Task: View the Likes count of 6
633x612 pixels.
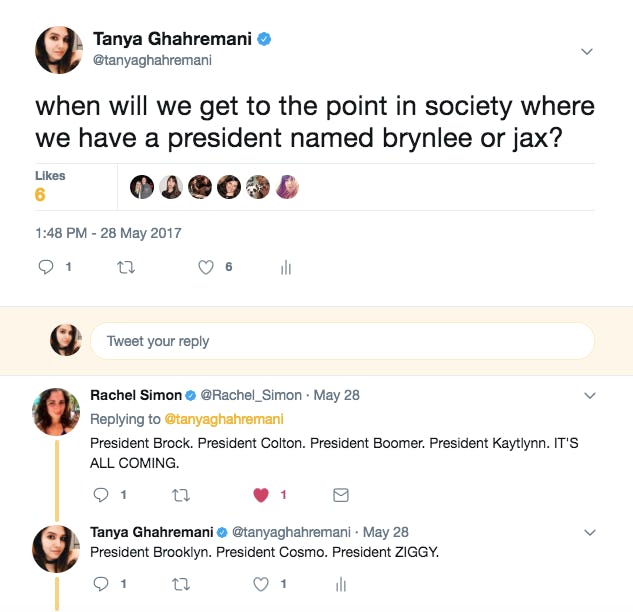Action: [x=40, y=195]
